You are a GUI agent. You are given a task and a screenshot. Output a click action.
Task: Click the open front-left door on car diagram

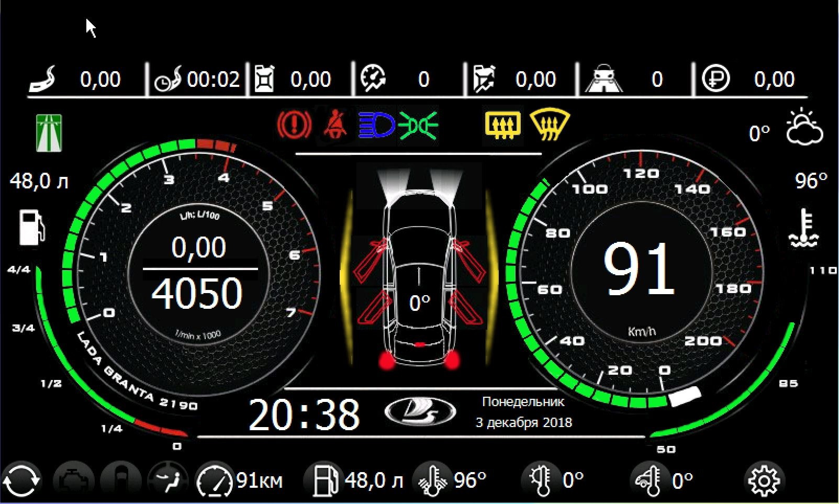pyautogui.click(x=371, y=260)
